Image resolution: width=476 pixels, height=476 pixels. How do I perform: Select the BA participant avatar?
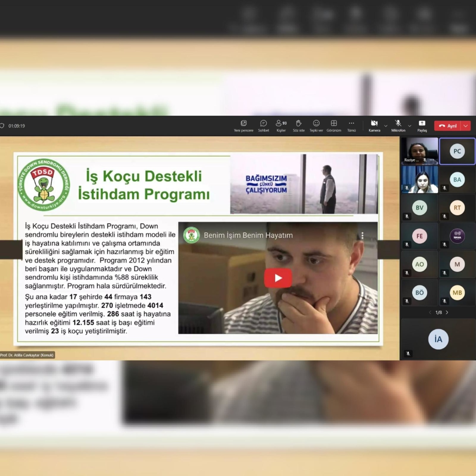(457, 180)
